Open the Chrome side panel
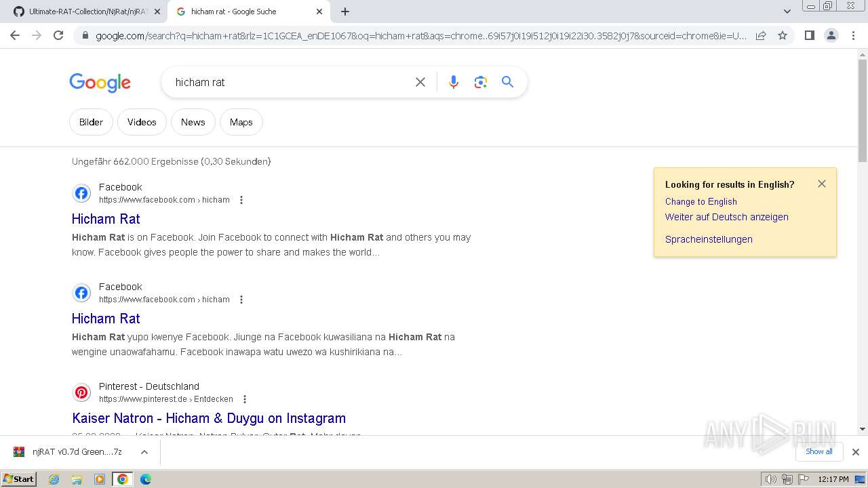 [x=809, y=35]
